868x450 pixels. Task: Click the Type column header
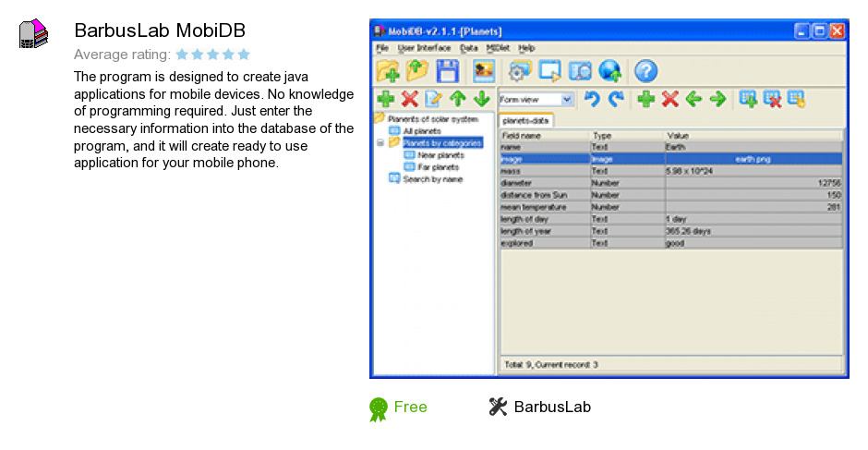coord(627,136)
